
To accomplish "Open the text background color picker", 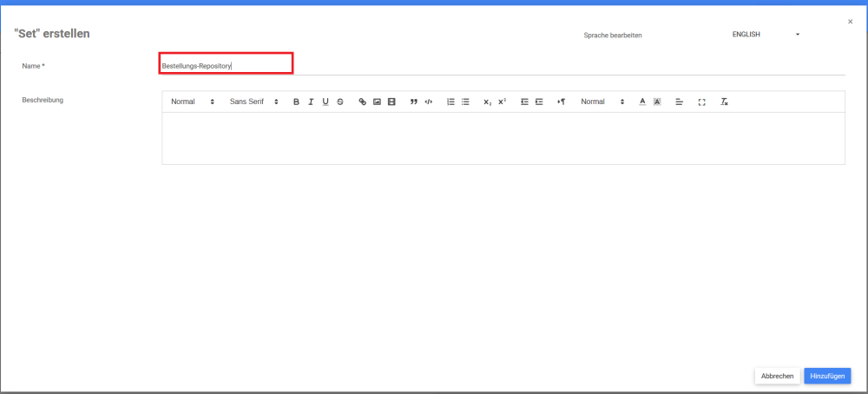I will click(x=657, y=102).
